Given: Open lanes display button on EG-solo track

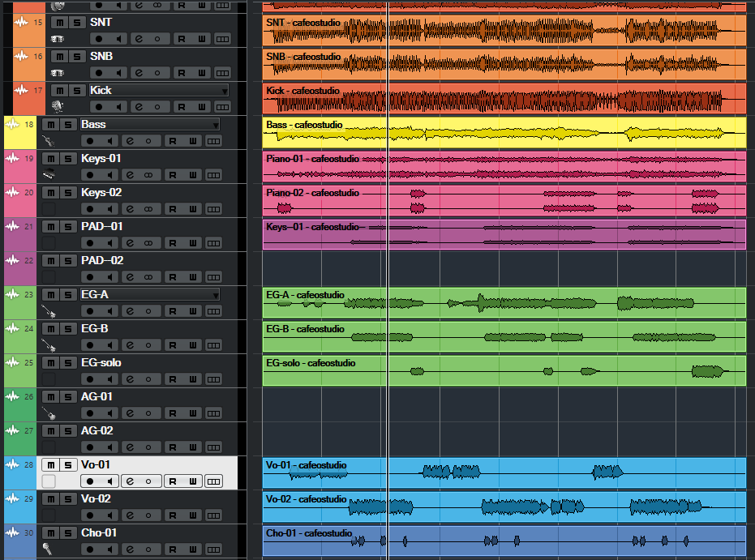Looking at the screenshot, I should tap(213, 379).
